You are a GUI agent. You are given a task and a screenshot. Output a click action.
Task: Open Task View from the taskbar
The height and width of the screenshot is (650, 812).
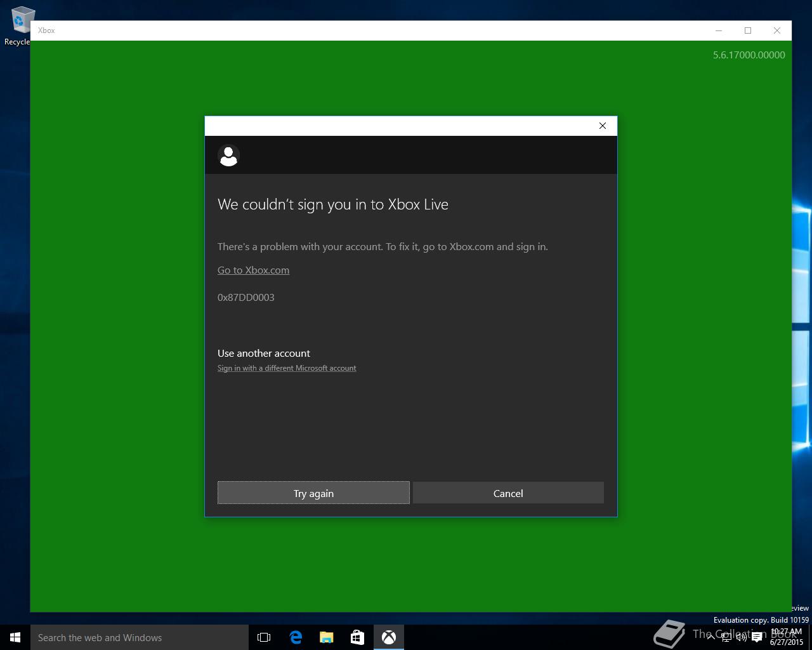[264, 637]
